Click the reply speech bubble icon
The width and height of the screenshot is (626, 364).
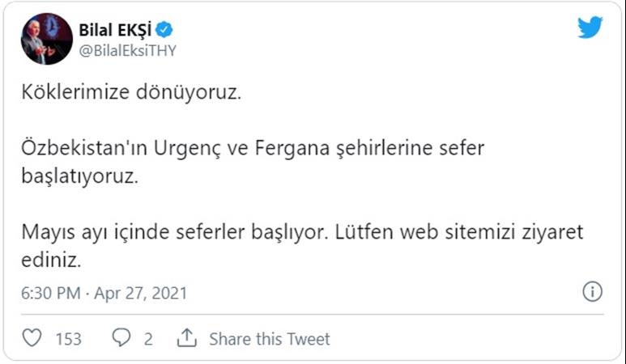[x=122, y=338]
